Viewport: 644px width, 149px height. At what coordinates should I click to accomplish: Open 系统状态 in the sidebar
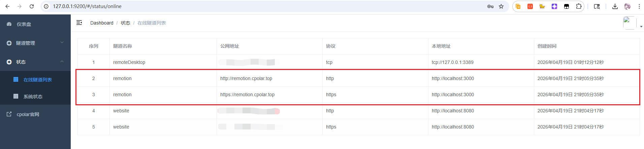(x=33, y=97)
